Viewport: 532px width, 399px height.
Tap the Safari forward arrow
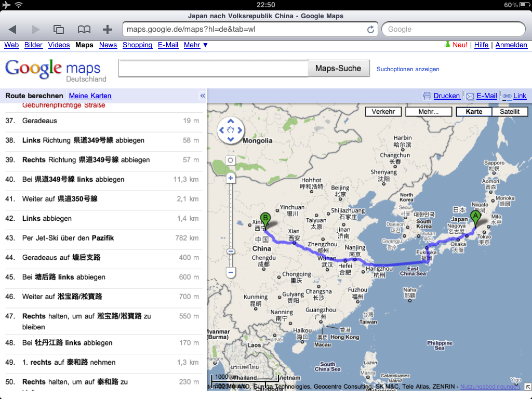pos(36,30)
